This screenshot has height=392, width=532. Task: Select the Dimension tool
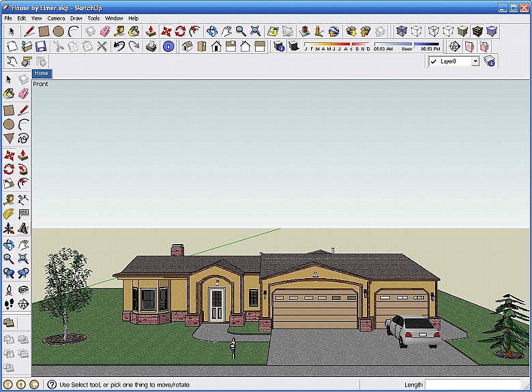[23, 200]
